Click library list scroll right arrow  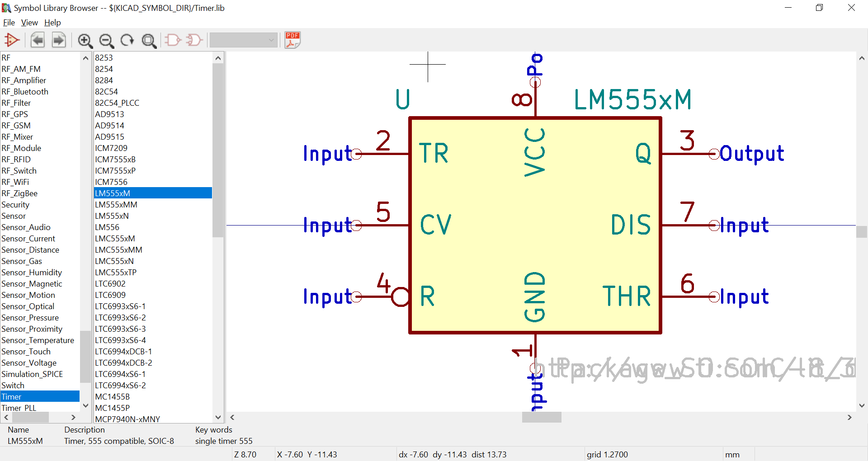pos(73,417)
